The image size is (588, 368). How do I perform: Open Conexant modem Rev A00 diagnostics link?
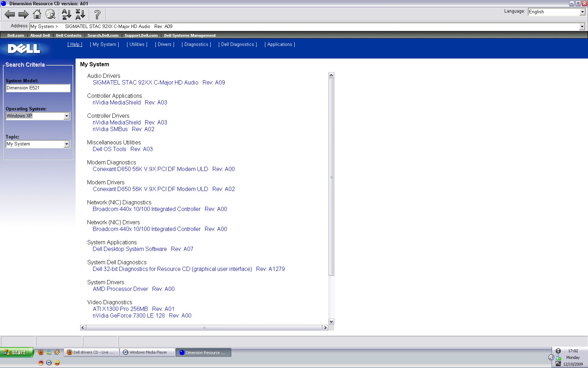pyautogui.click(x=164, y=169)
